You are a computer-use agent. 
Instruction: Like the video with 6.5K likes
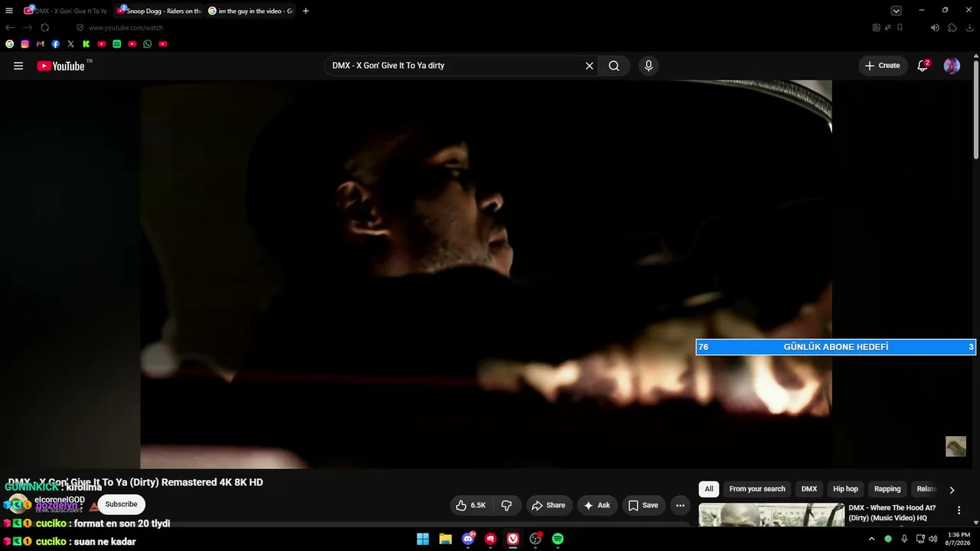[x=471, y=505]
